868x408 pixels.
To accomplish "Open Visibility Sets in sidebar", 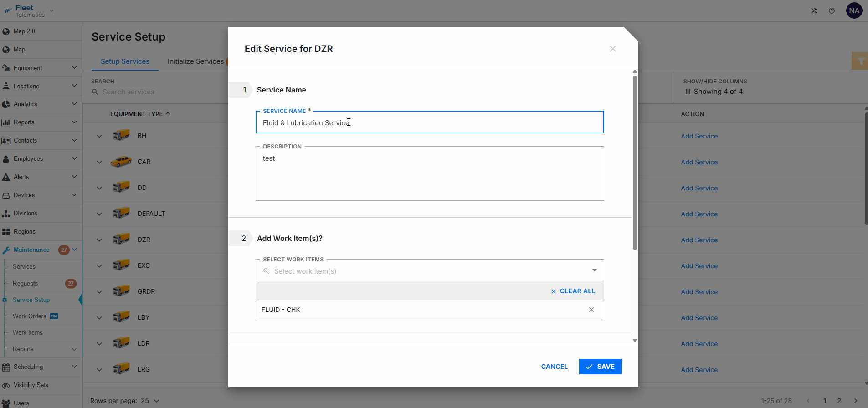I will [x=31, y=385].
